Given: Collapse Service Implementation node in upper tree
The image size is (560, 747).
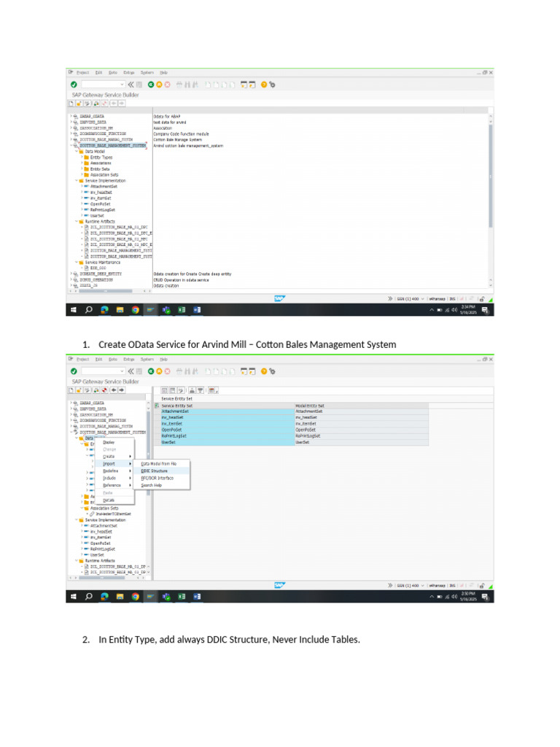Looking at the screenshot, I should 76,181.
